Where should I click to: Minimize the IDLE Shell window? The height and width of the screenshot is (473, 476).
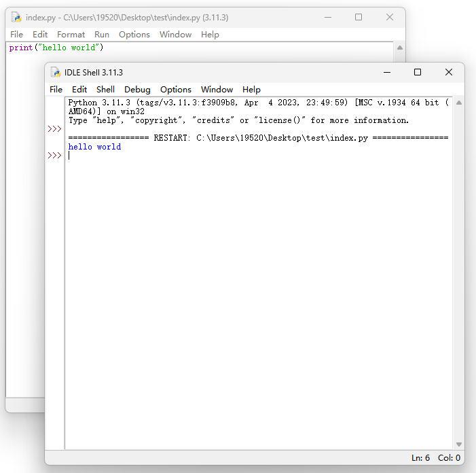pos(387,72)
